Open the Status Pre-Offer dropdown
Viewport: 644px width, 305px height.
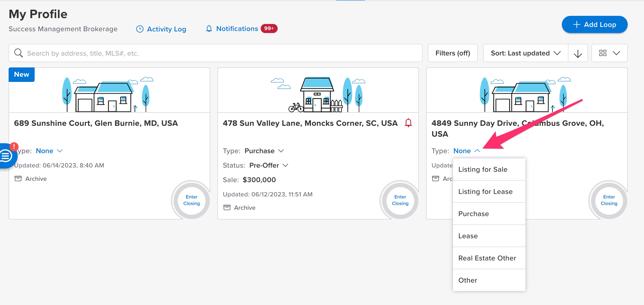[x=269, y=165]
